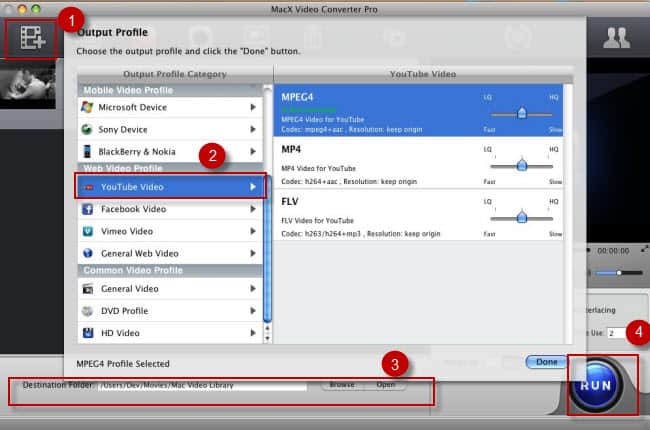Expand the Sony Device submenu arrow
The width and height of the screenshot is (650, 430).
(253, 129)
